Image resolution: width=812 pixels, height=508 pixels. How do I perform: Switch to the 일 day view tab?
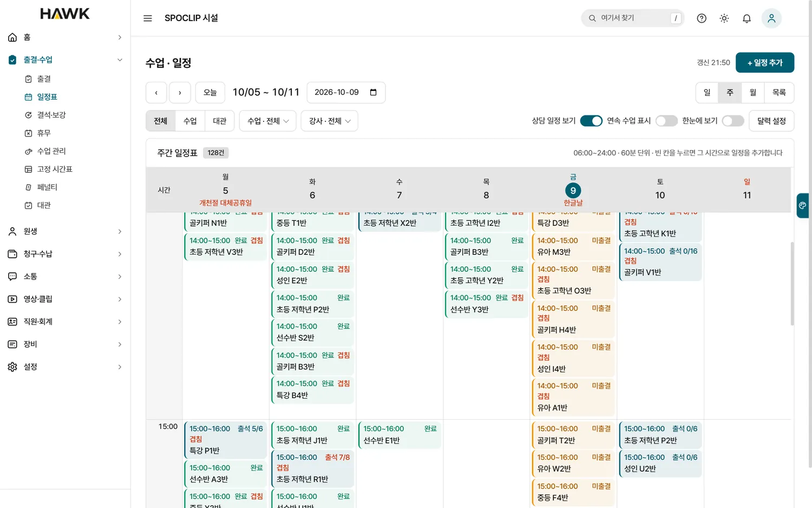707,93
